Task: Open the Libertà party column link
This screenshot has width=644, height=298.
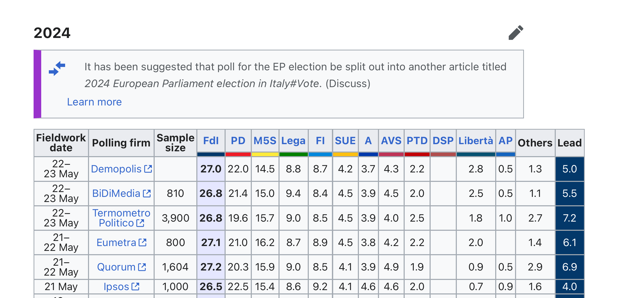Action: tap(476, 141)
